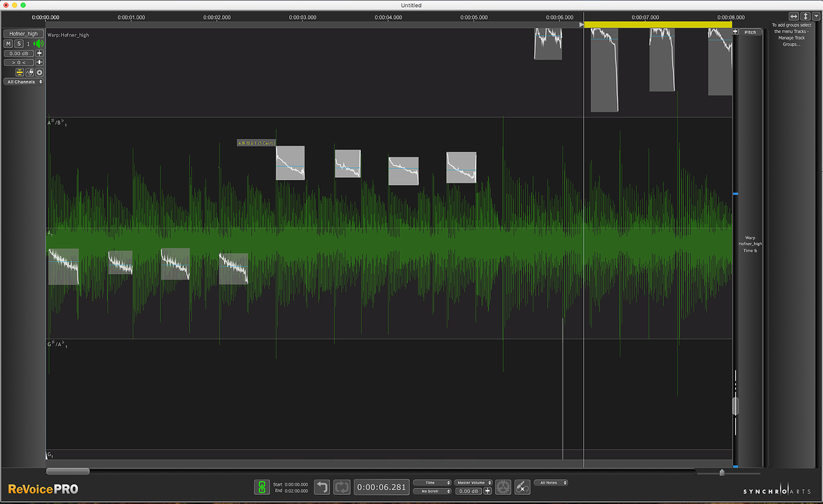This screenshot has height=504, width=823.
Task: Click the pan value > 0 < field
Action: pyautogui.click(x=19, y=63)
